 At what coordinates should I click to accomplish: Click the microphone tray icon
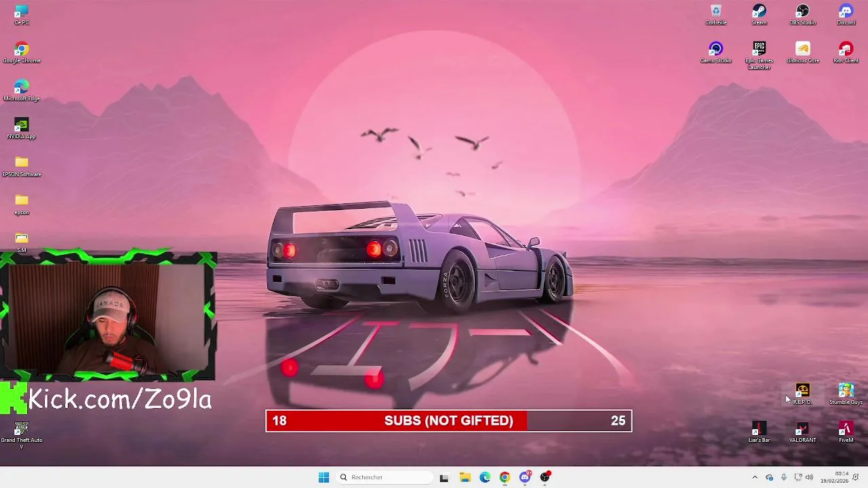click(784, 477)
